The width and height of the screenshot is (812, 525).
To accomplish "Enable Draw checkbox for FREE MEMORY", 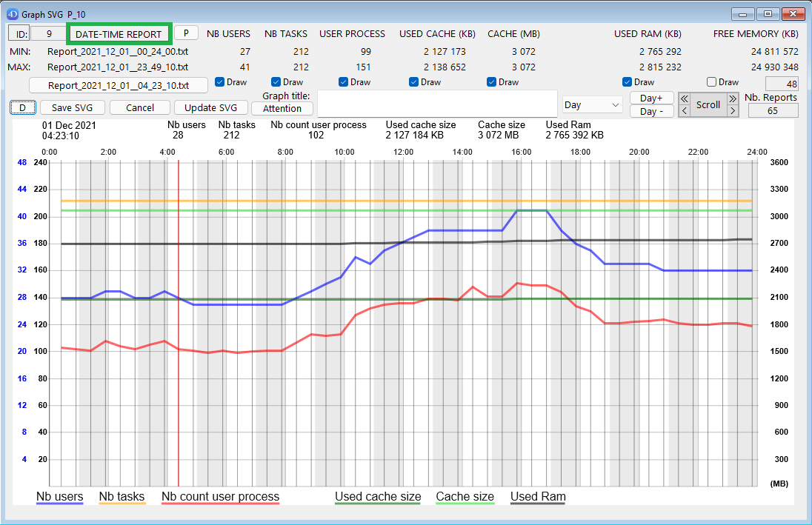I will (x=712, y=82).
